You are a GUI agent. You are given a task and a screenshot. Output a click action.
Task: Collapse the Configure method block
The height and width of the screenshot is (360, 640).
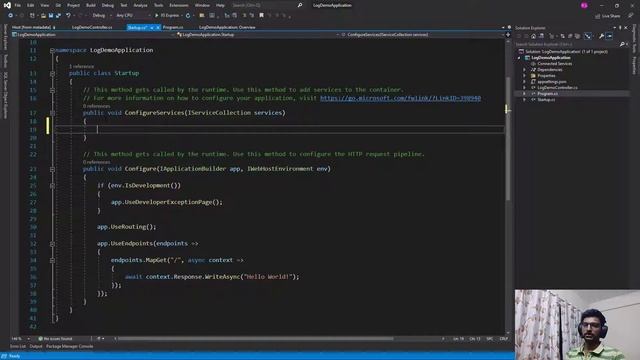tap(52, 169)
